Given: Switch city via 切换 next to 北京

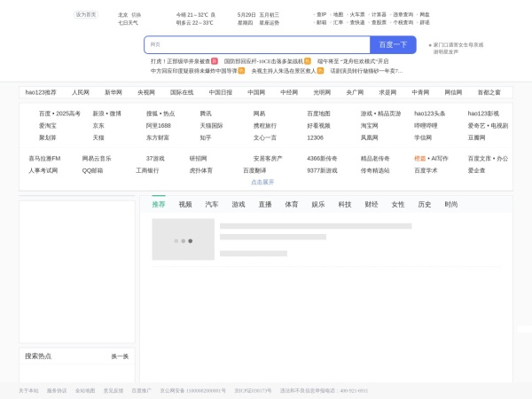Looking at the screenshot, I should [136, 15].
